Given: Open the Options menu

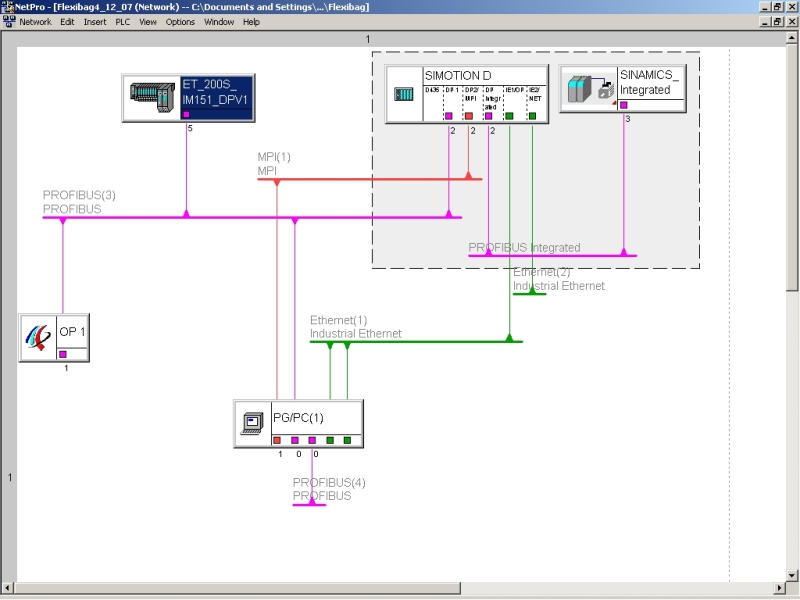Looking at the screenshot, I should pyautogui.click(x=180, y=22).
